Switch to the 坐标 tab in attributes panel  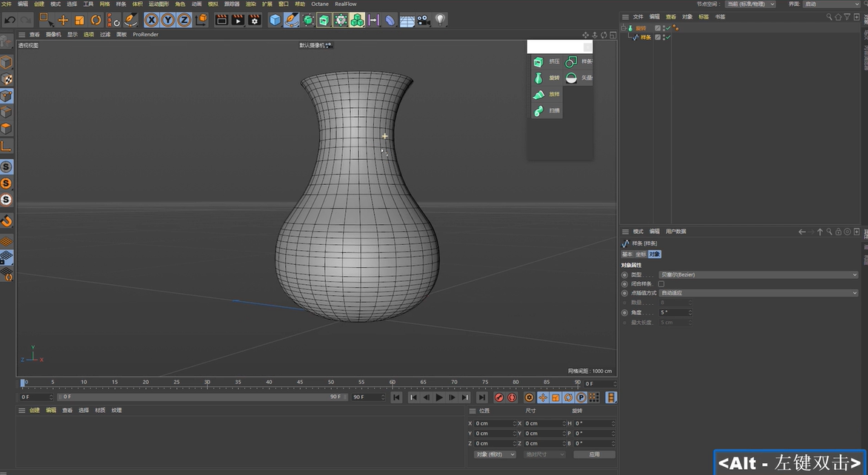click(x=641, y=254)
